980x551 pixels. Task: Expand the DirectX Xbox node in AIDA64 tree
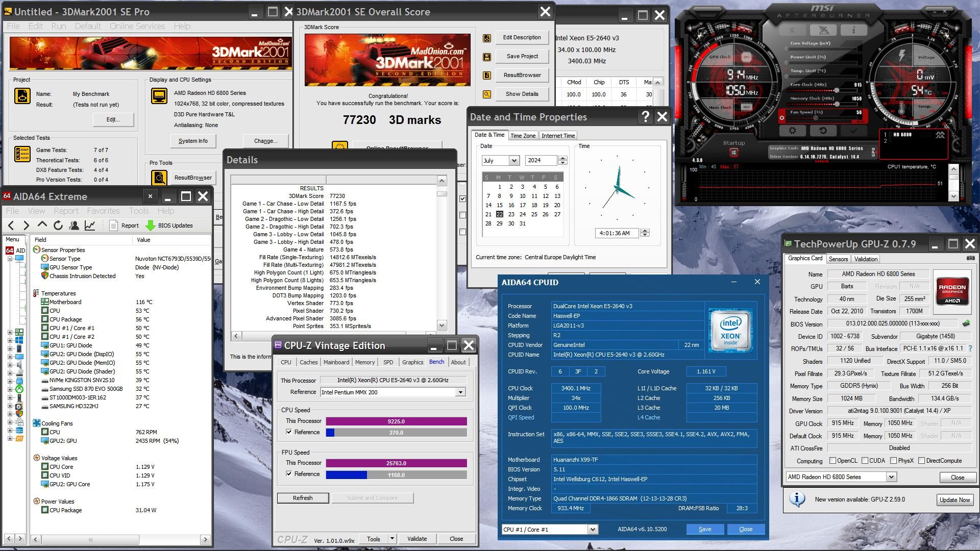[x=10, y=389]
